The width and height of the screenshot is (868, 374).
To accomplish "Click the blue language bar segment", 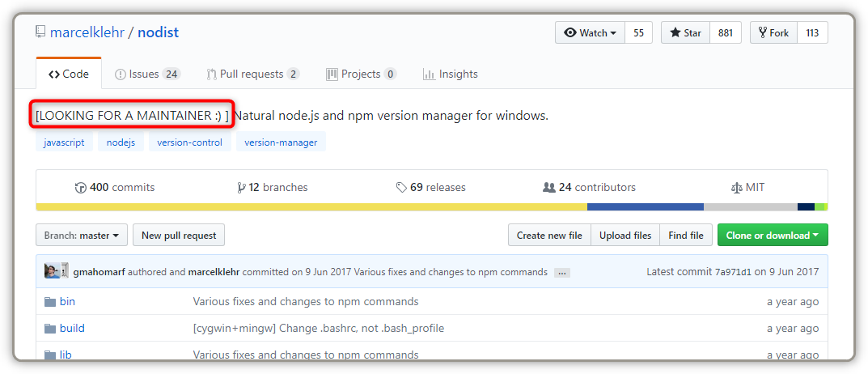I will 646,207.
